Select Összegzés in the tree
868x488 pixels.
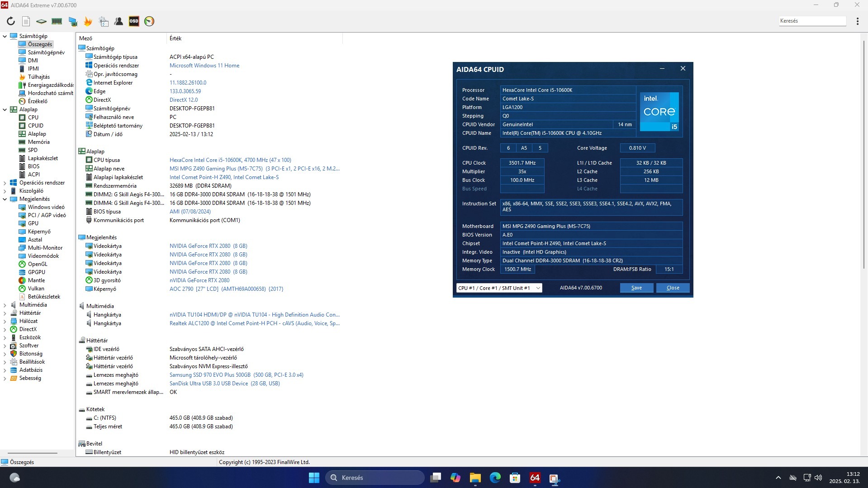pyautogui.click(x=40, y=44)
